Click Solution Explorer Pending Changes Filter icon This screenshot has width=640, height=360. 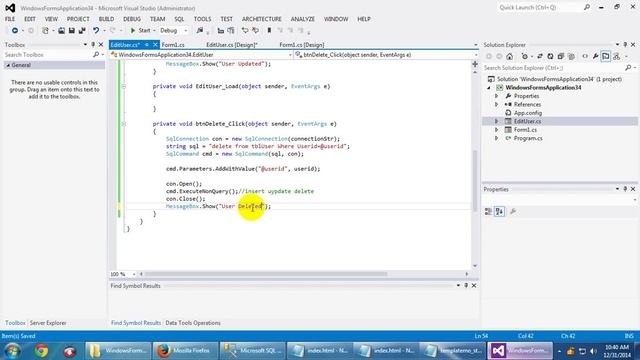[x=525, y=56]
